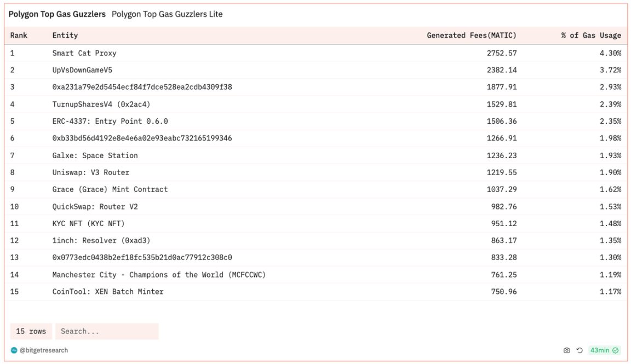Open Polygon Top Gas Guzzlers Lite link
The width and height of the screenshot is (631, 364).
(167, 14)
